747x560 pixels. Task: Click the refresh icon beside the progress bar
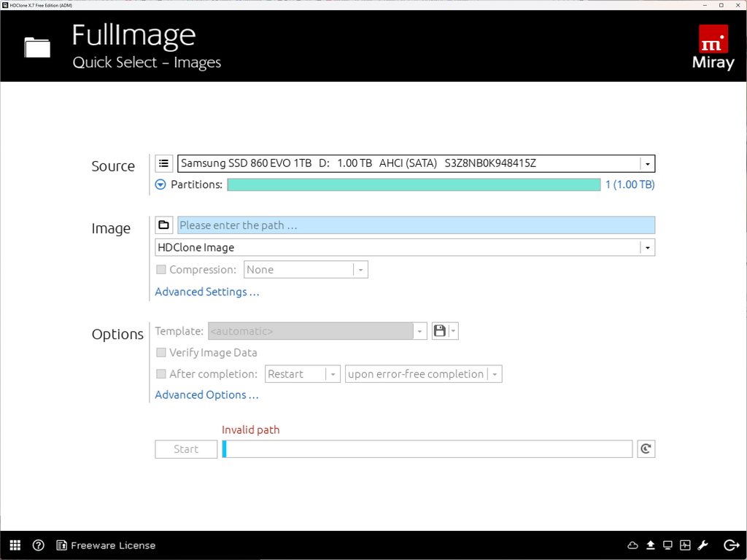click(x=646, y=449)
